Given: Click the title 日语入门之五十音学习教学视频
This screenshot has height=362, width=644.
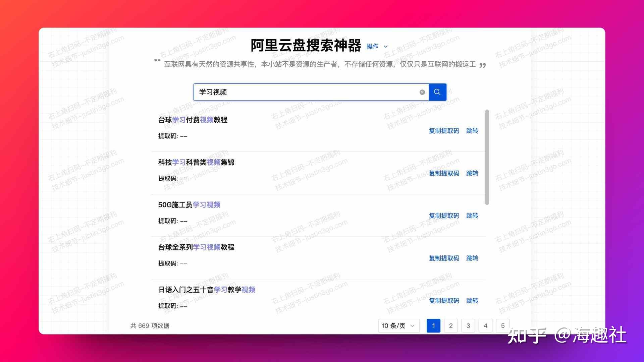Looking at the screenshot, I should [207, 290].
